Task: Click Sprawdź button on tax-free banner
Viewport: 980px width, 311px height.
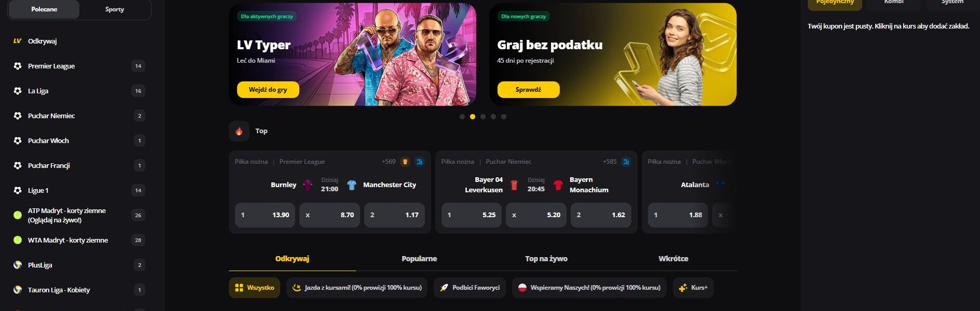Action: [528, 90]
